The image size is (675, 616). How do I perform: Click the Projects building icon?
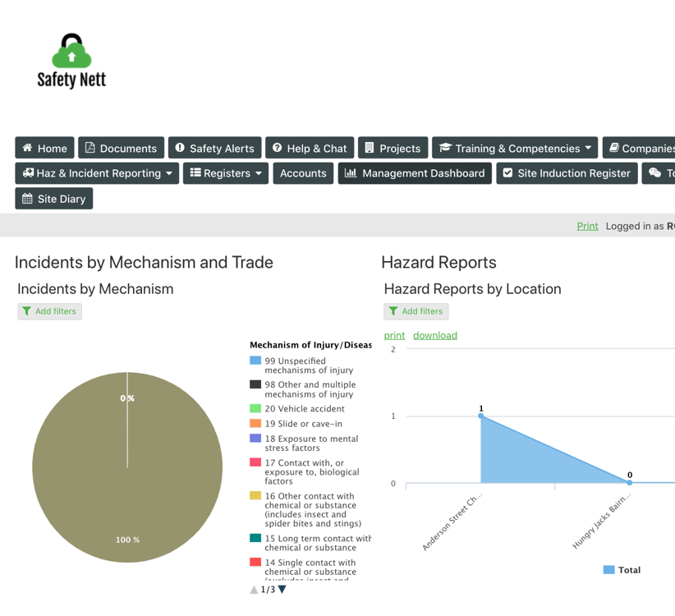(370, 148)
